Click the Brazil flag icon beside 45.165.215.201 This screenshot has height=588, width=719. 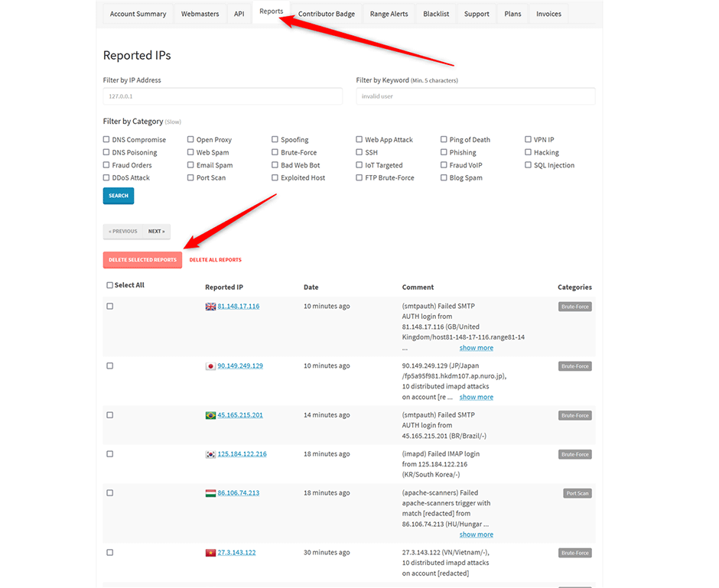pyautogui.click(x=210, y=415)
